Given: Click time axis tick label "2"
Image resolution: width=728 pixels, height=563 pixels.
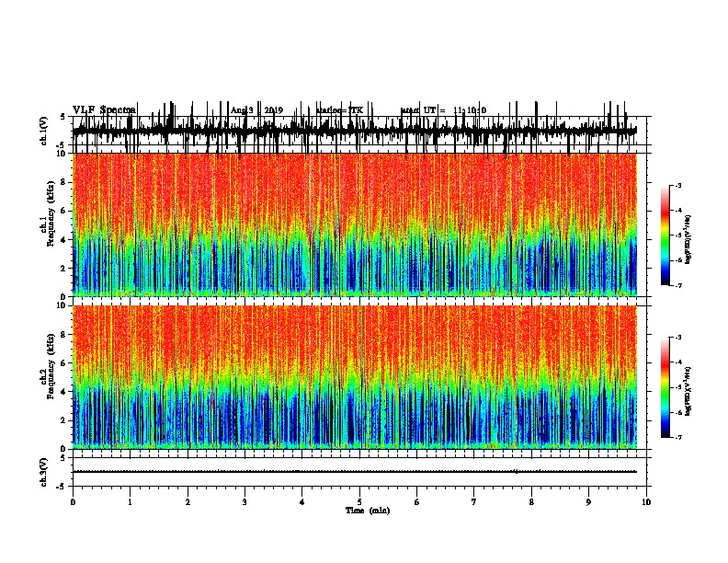Looking at the screenshot, I should (188, 502).
